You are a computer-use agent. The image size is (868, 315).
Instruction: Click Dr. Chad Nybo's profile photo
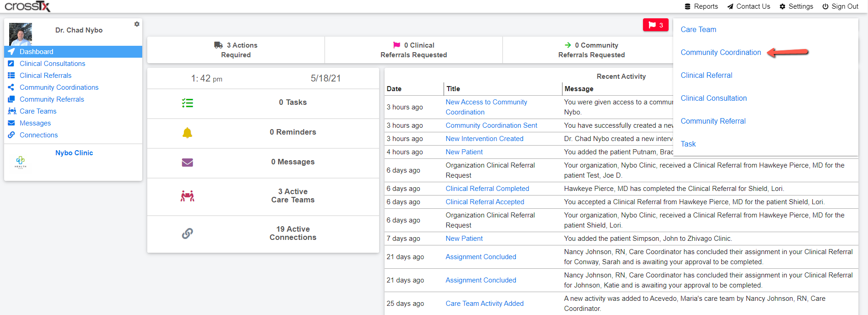click(x=21, y=34)
